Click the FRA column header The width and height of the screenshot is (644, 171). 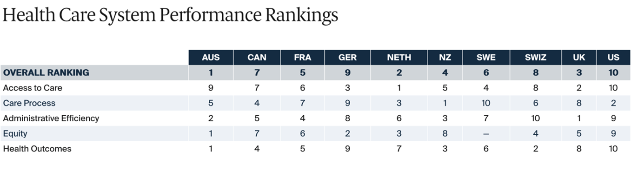click(303, 58)
